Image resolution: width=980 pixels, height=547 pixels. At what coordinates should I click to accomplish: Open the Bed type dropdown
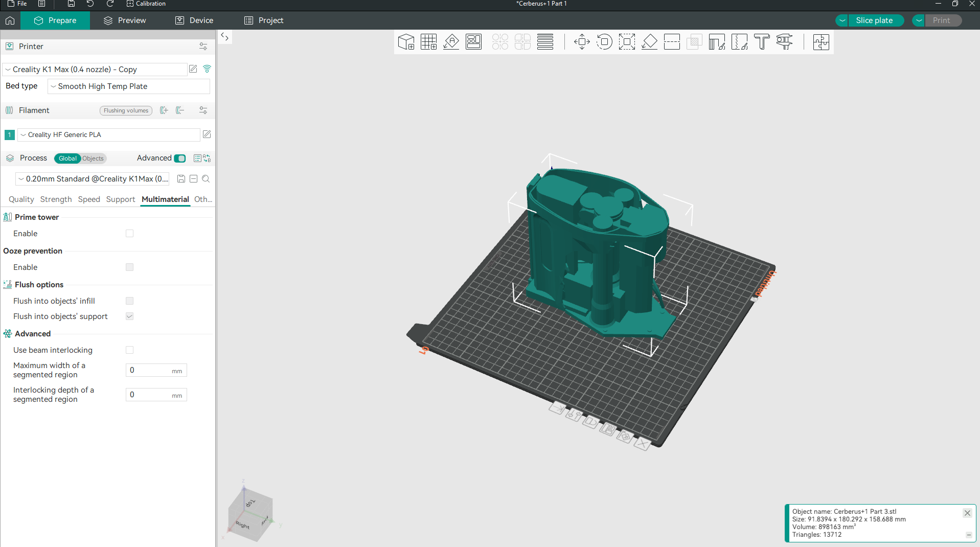(128, 86)
